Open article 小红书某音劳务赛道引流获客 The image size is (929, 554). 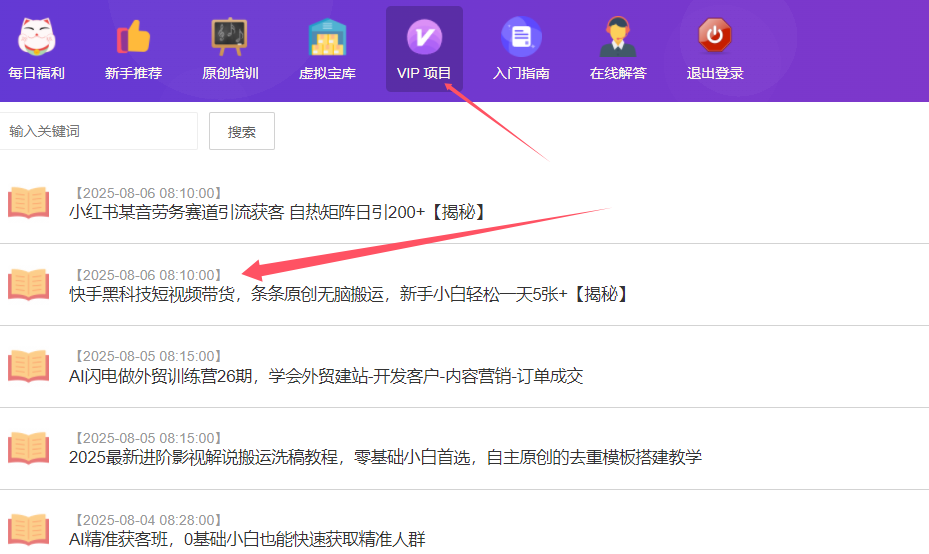278,212
